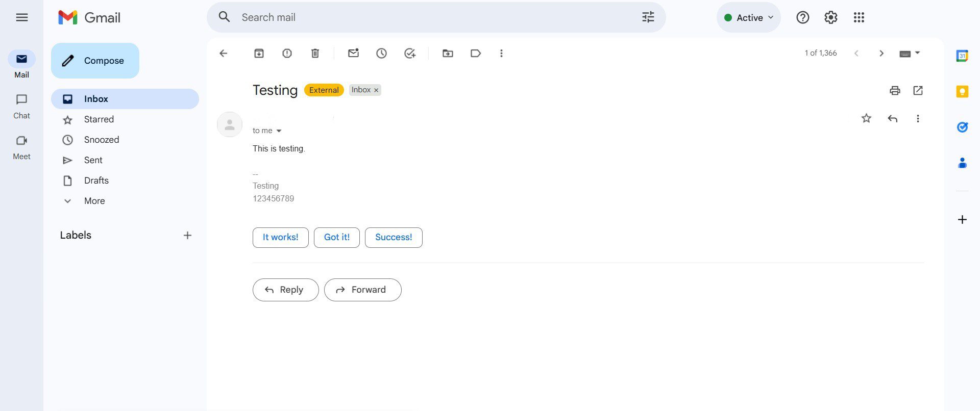Snooze this email with clock icon
Viewport: 980px width, 411px height.
[x=381, y=53]
